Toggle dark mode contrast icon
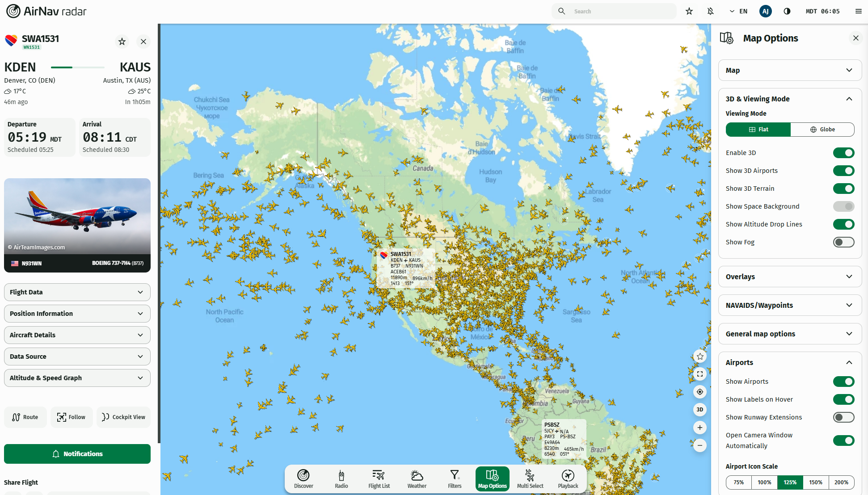 pos(787,11)
